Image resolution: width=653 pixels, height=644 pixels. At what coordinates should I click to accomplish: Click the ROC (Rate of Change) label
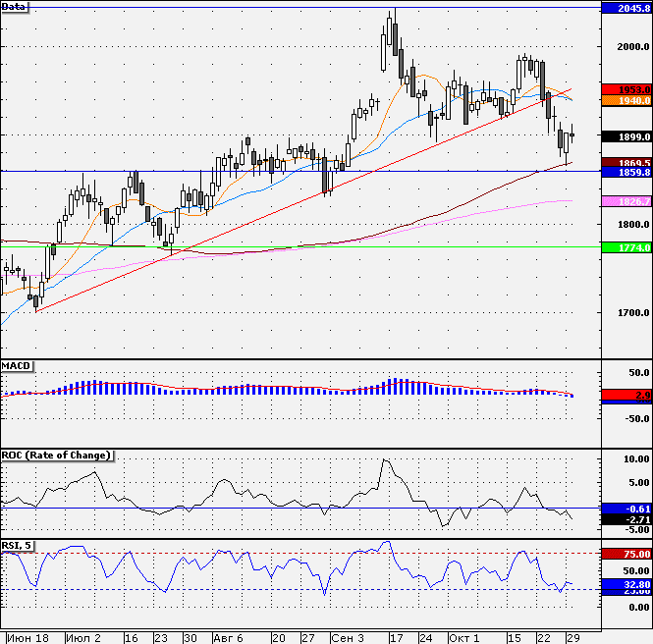tap(58, 455)
